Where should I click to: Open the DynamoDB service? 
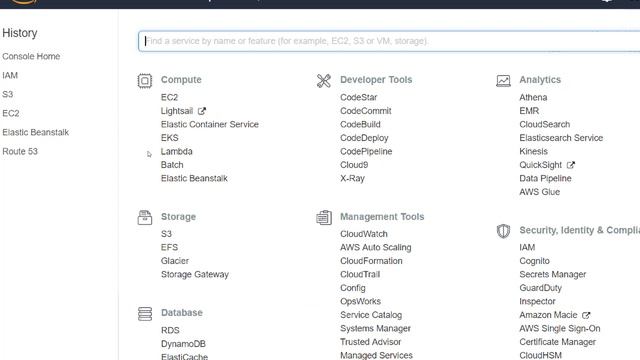coord(183,344)
